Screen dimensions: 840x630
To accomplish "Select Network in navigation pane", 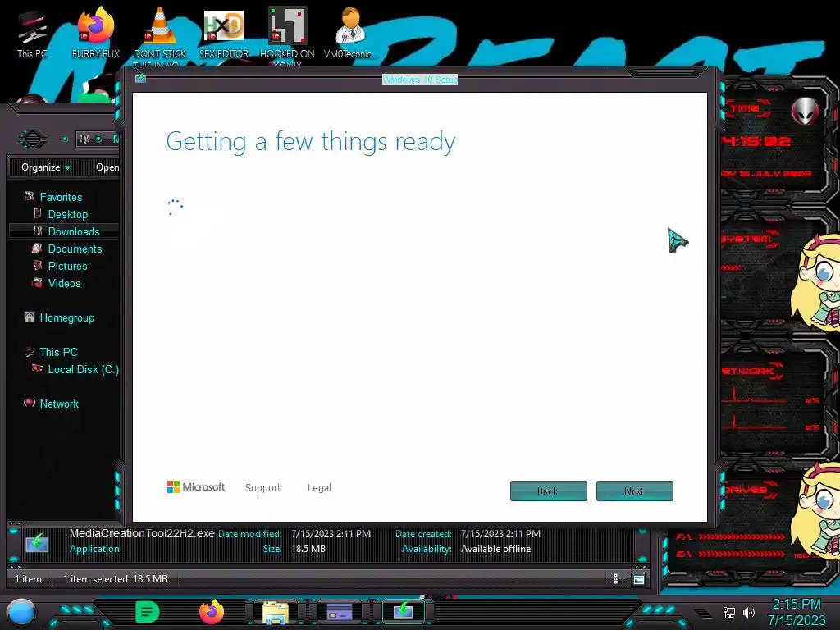I will coord(59,404).
